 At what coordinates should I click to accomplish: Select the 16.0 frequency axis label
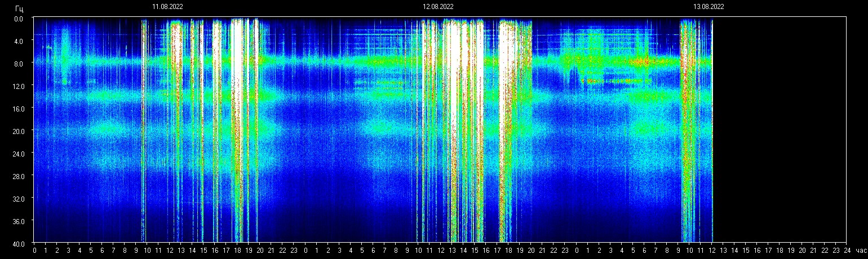(18, 109)
